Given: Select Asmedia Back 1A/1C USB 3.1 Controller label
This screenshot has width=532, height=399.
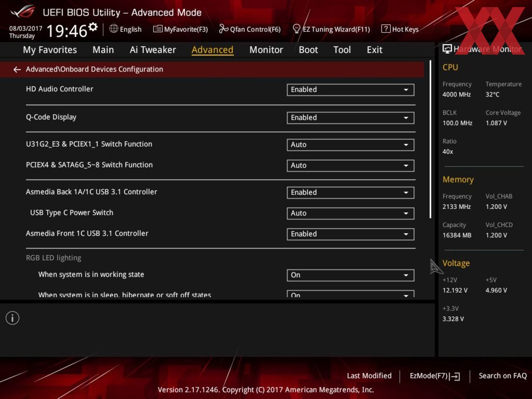Looking at the screenshot, I should click(92, 192).
